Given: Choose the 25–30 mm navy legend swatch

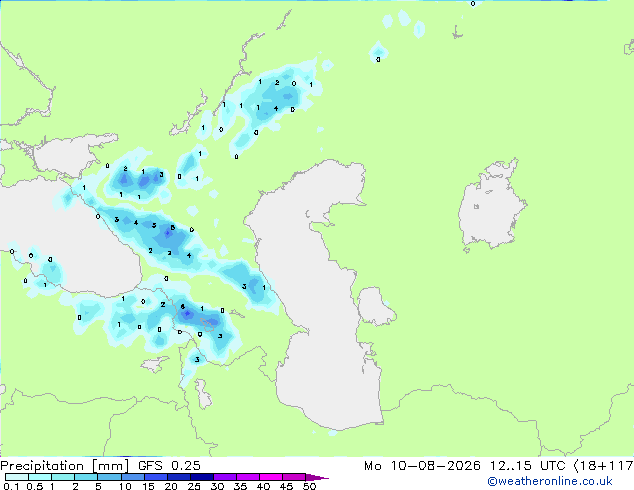Looking at the screenshot, I should point(201,477).
